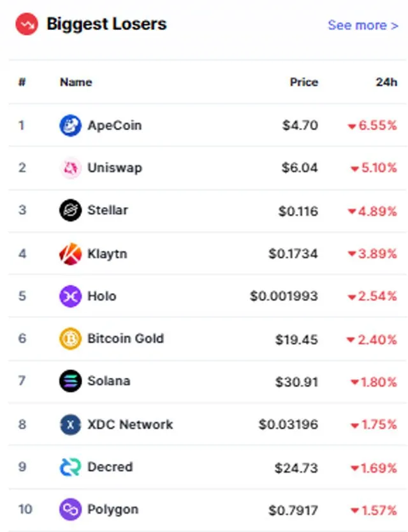The width and height of the screenshot is (408, 532).
Task: Click the Solana logo icon
Action: (70, 381)
